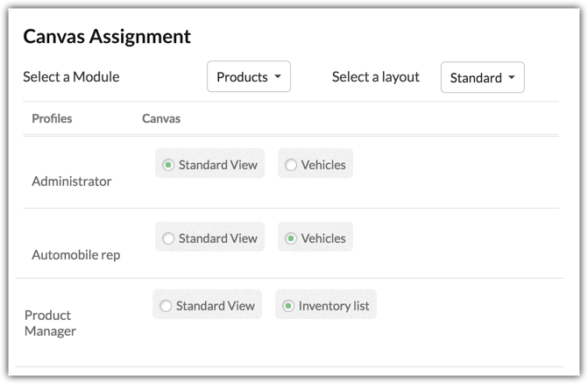Click the Administrator profile name

(72, 181)
